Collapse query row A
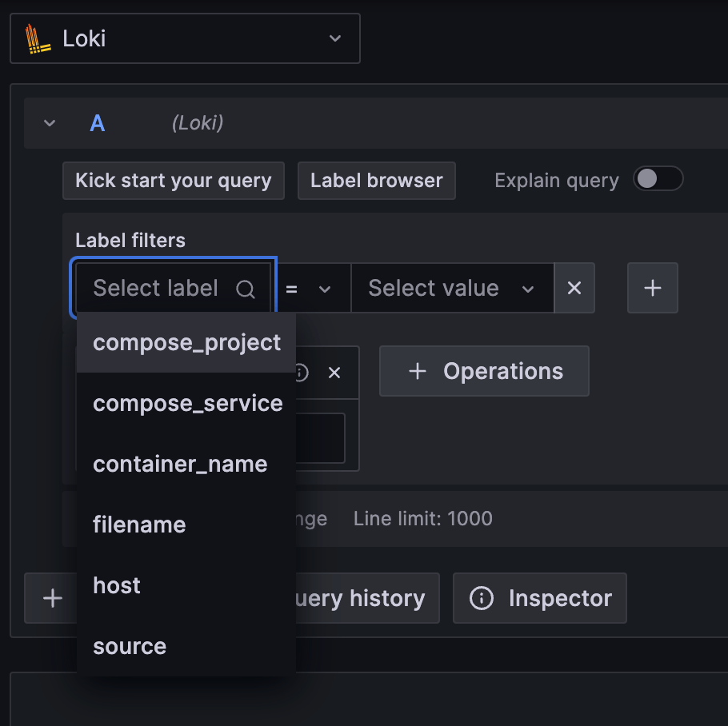Image resolution: width=728 pixels, height=726 pixels. (50, 123)
